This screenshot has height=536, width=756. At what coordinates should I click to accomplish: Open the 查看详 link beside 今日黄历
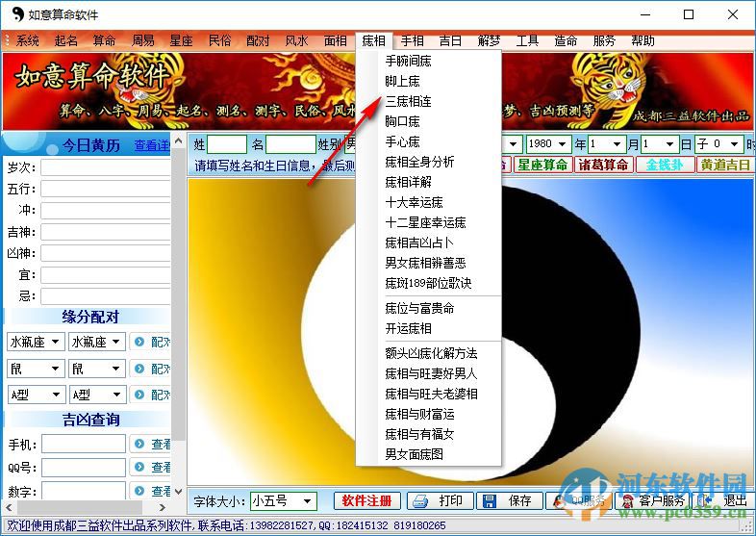click(x=152, y=145)
